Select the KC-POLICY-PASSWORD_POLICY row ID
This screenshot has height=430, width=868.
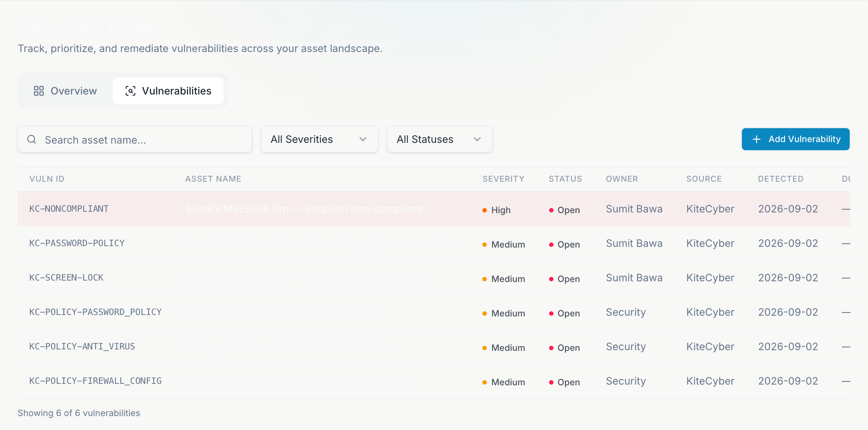(95, 312)
